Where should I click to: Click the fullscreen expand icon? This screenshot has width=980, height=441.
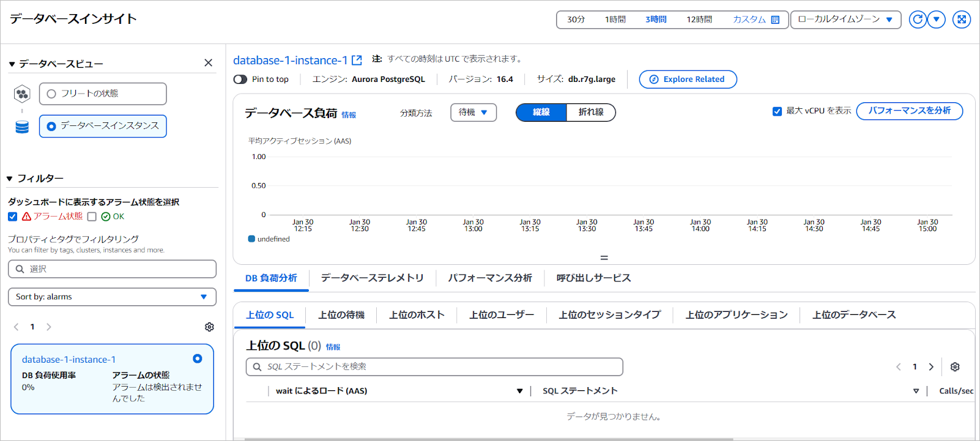click(x=961, y=20)
